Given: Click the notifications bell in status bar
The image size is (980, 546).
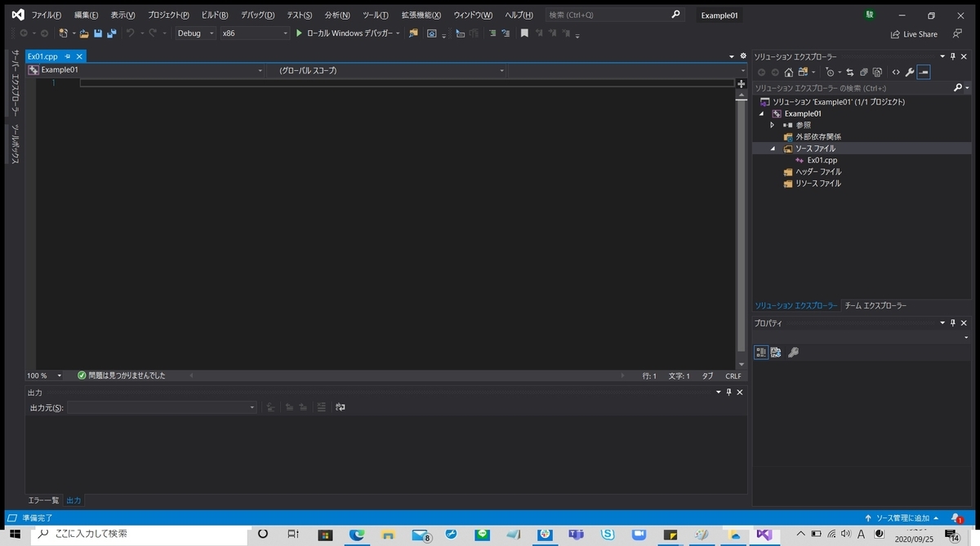Looking at the screenshot, I should pos(955,518).
